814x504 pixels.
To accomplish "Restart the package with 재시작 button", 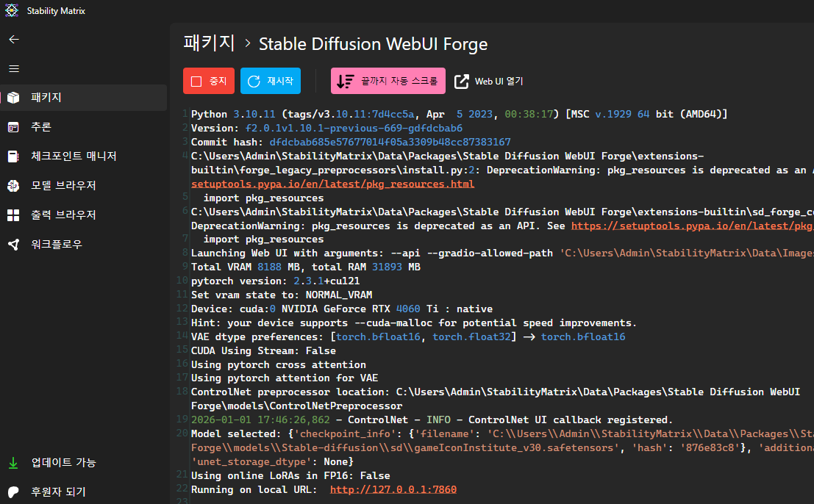I will point(271,81).
